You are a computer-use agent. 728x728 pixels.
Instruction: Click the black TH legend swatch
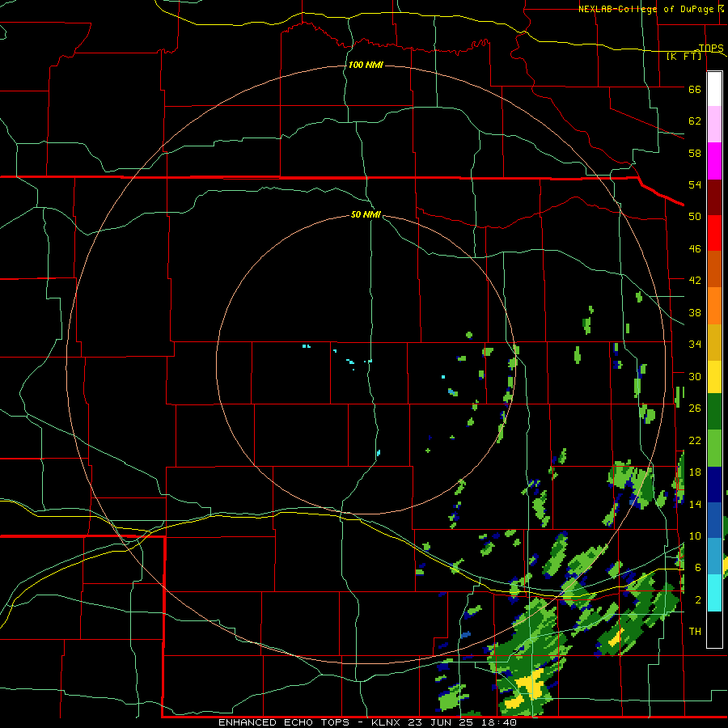pyautogui.click(x=714, y=629)
